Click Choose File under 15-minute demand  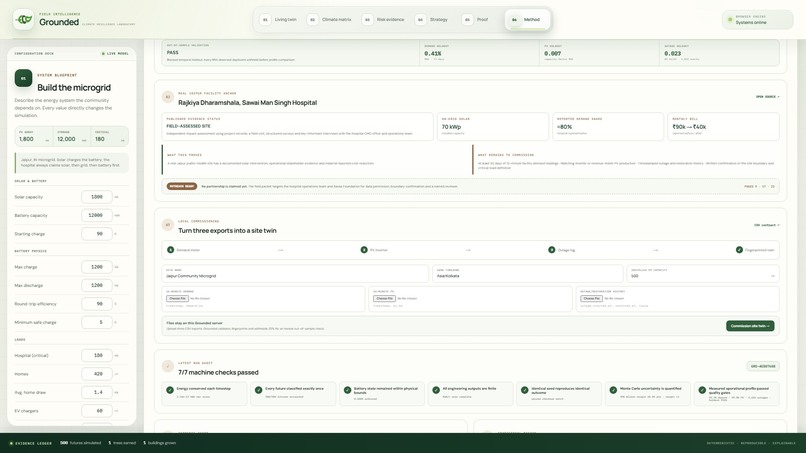177,298
